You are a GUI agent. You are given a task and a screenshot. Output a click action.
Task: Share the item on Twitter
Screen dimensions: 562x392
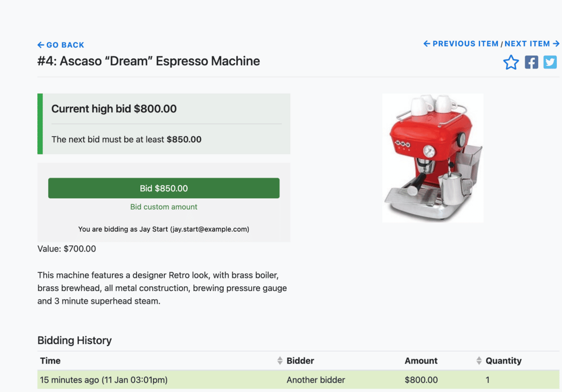[550, 62]
